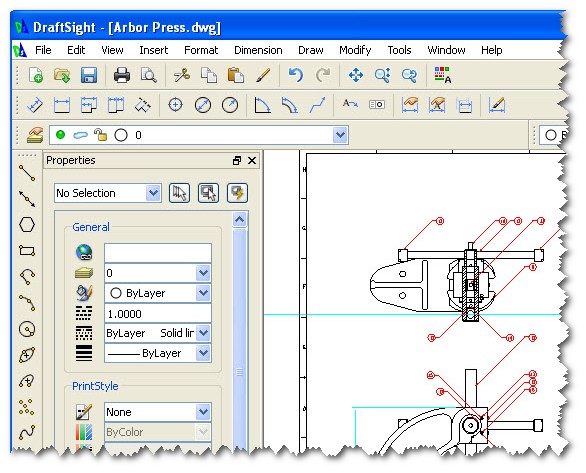This screenshot has height=473, width=586.
Task: Select the Infinite Line tool
Action: coord(27,199)
